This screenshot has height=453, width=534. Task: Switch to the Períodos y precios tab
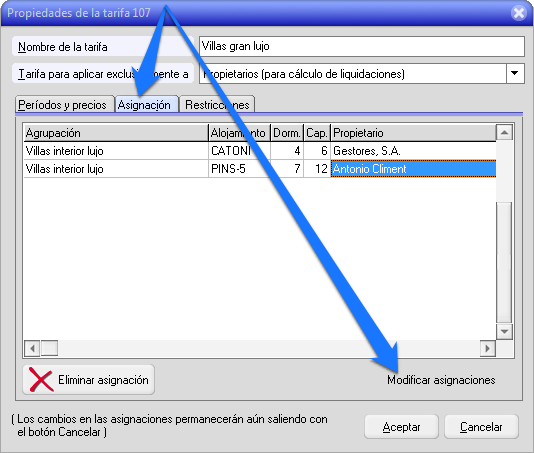65,105
